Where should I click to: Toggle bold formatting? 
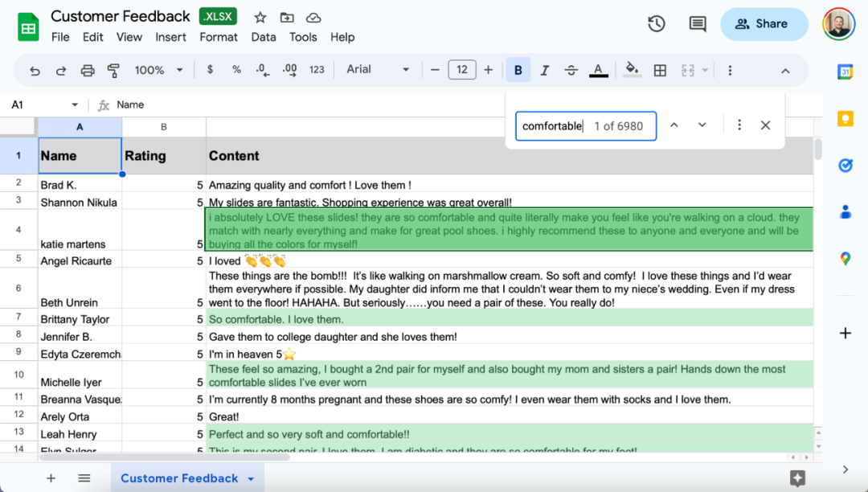click(518, 70)
